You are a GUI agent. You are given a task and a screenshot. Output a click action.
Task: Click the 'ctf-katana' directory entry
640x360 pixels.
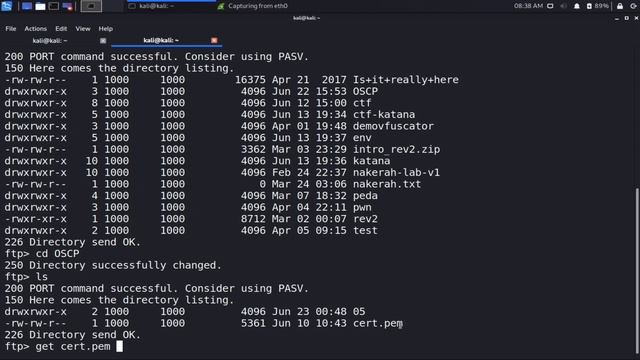[384, 115]
